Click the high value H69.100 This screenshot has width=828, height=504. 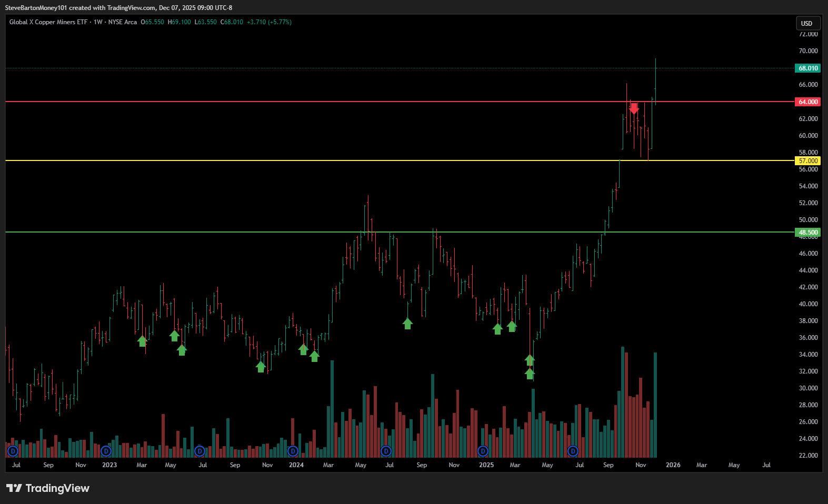179,22
